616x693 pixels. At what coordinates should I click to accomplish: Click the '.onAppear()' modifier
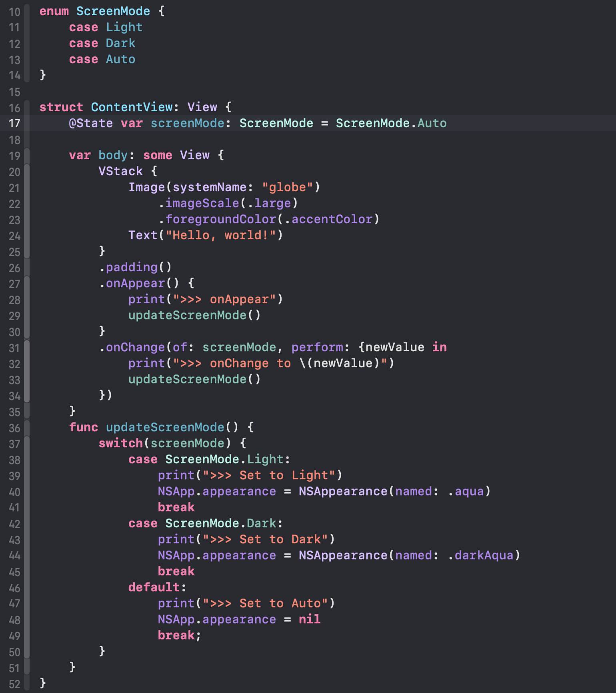pyautogui.click(x=139, y=283)
